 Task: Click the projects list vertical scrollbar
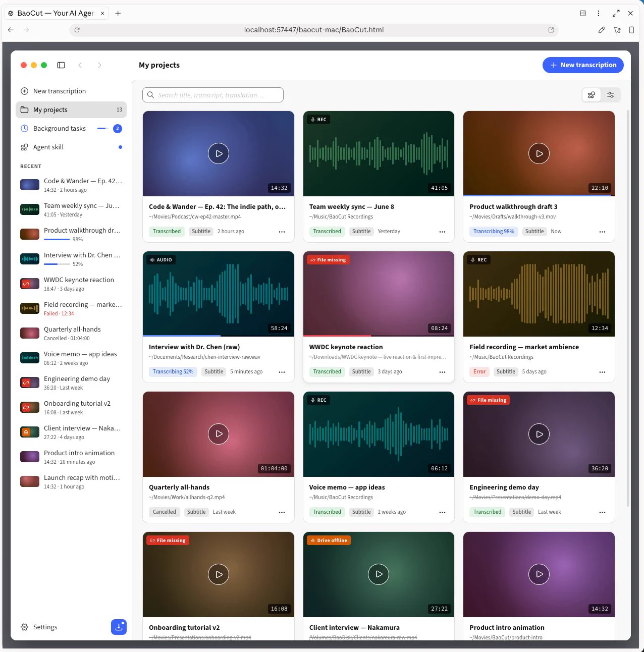pos(628,308)
